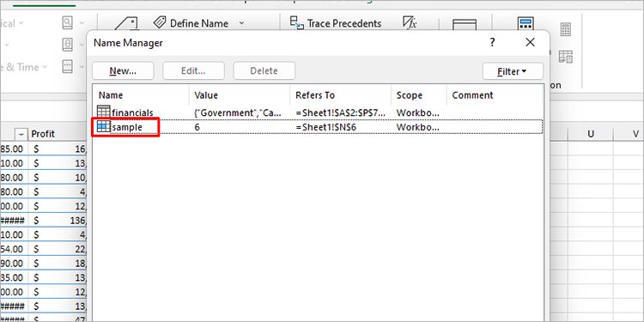Expand the Lookup & Reference dropdown arrow
The width and height of the screenshot is (644, 322).
[x=82, y=23]
